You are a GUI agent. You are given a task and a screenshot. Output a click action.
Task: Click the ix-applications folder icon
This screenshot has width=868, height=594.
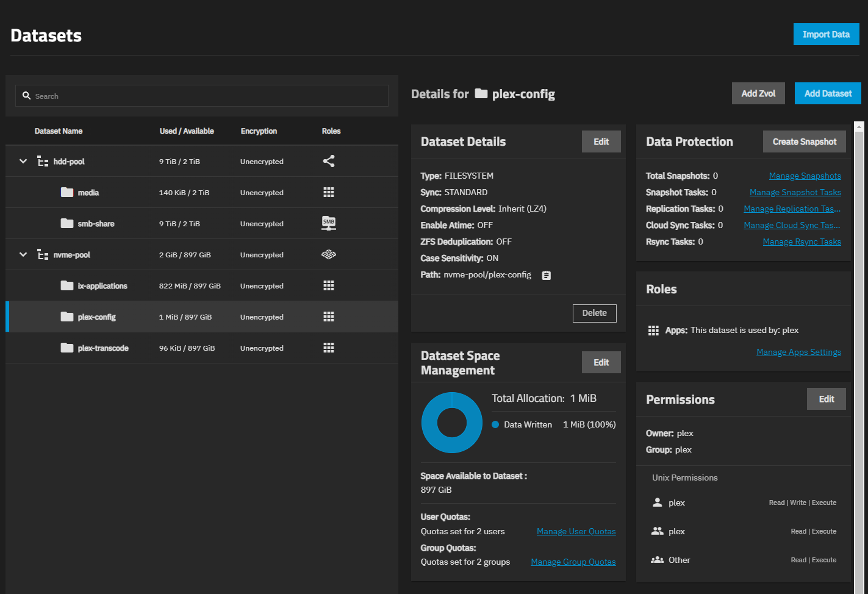click(x=67, y=285)
